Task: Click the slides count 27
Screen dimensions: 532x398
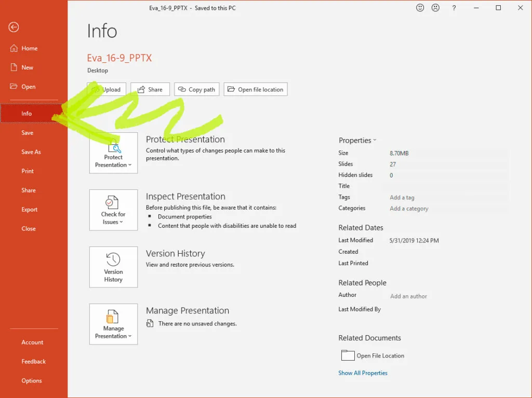Action: [x=393, y=164]
